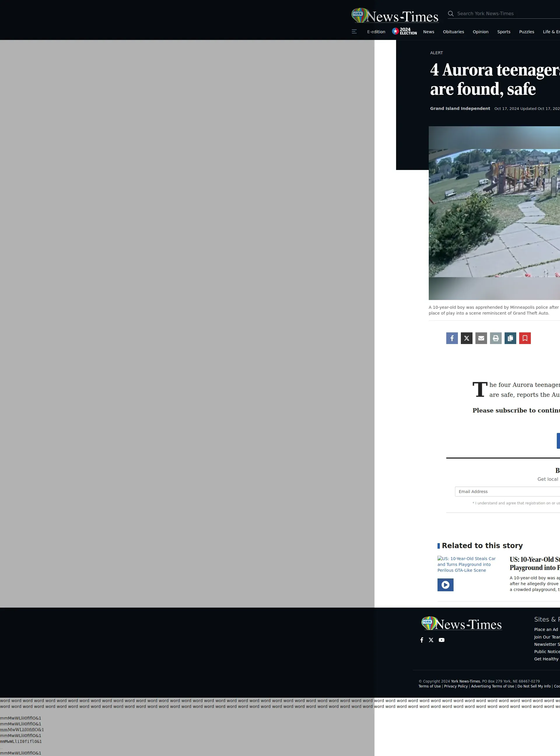
Task: Share article on X
Action: pos(466,338)
